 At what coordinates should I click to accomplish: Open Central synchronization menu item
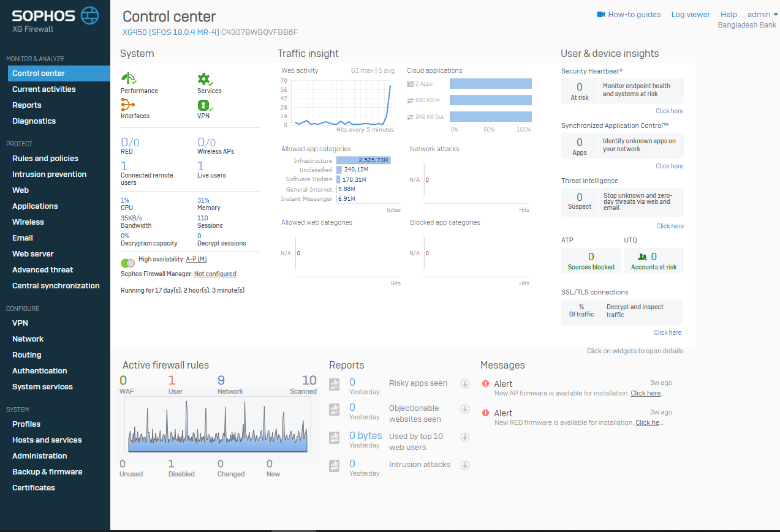pyautogui.click(x=56, y=286)
